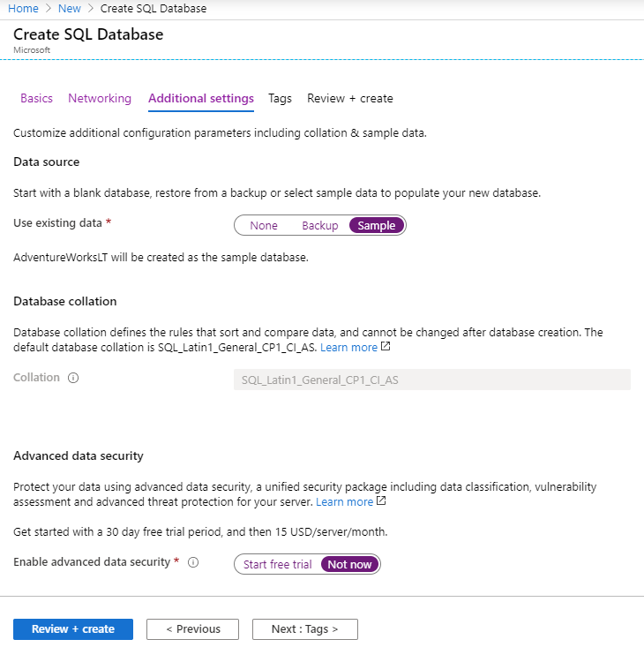Click the Database collation heading

pos(64,301)
